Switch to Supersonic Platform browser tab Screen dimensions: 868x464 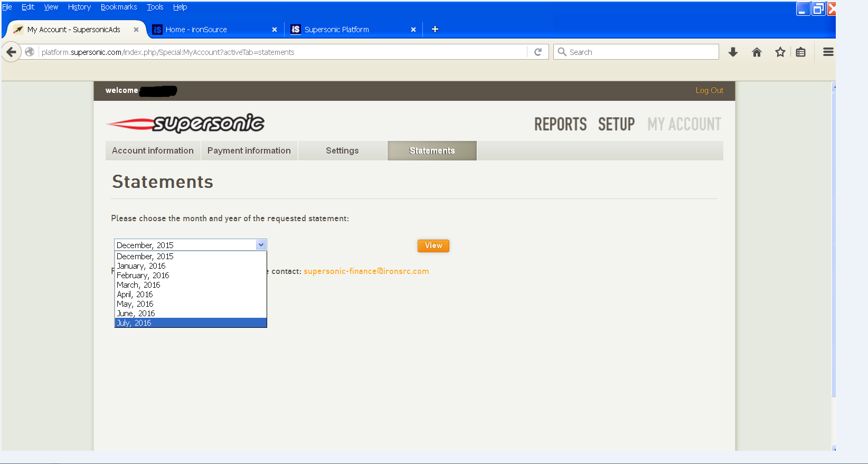pyautogui.click(x=354, y=30)
